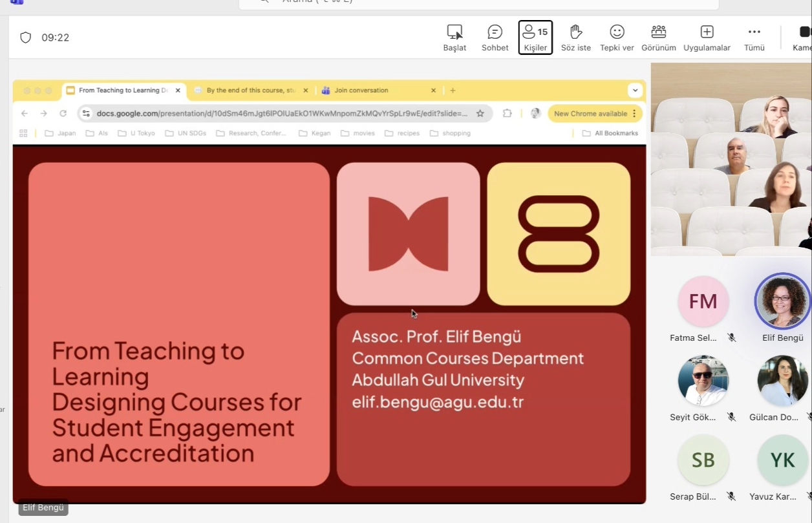Click the 09:22 meeting timer
812x523 pixels.
click(x=56, y=37)
